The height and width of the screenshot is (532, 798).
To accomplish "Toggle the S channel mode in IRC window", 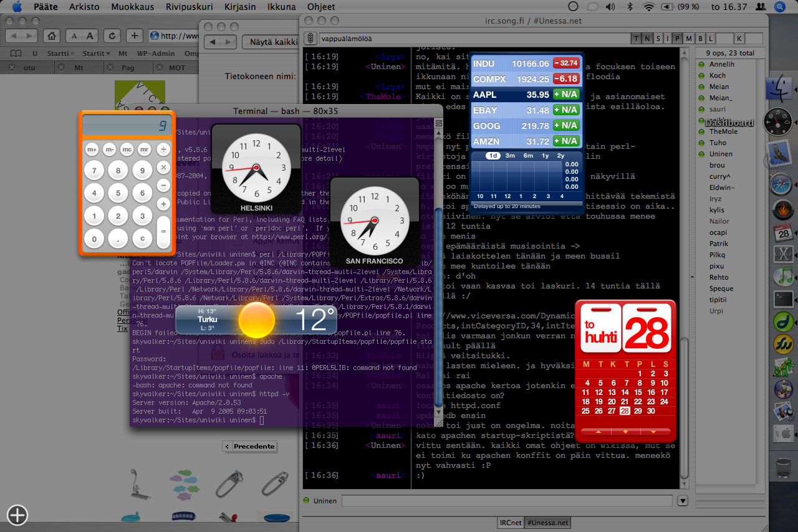I will (x=657, y=39).
